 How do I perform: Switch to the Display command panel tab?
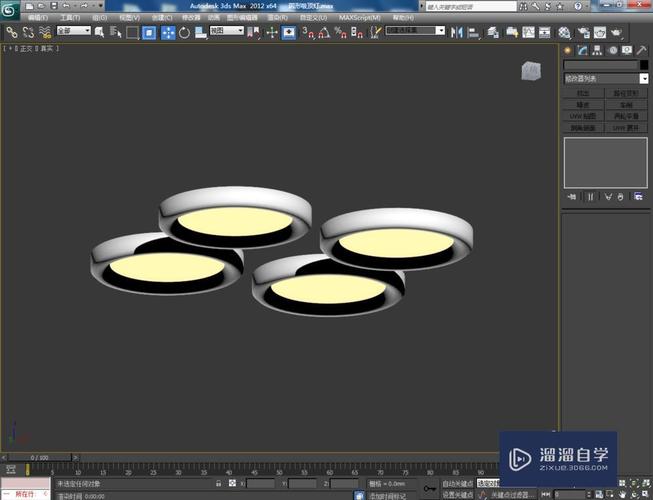coord(627,50)
